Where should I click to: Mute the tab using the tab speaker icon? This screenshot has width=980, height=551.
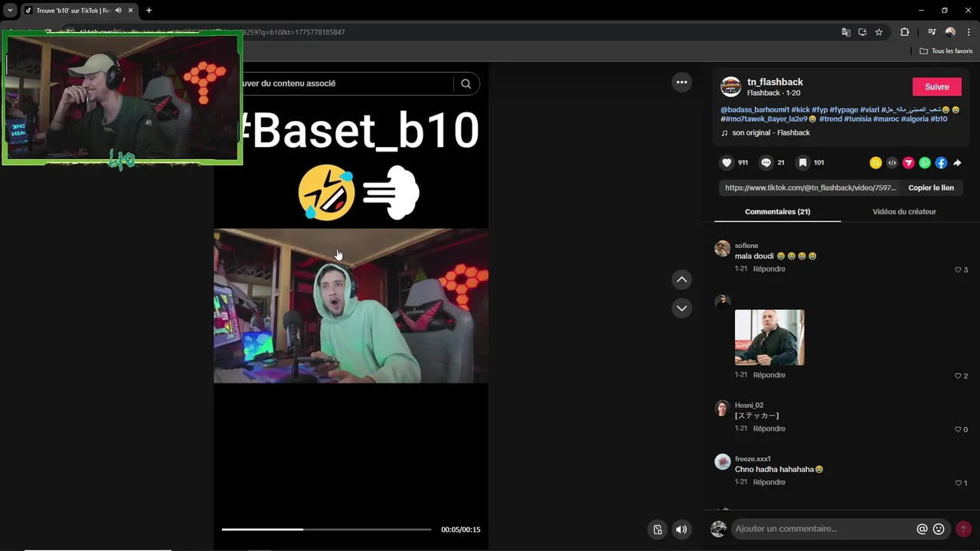point(118,10)
